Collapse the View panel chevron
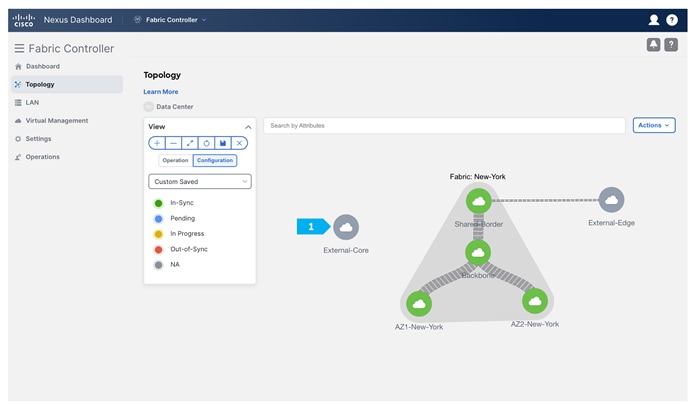The image size is (696, 408). (248, 127)
